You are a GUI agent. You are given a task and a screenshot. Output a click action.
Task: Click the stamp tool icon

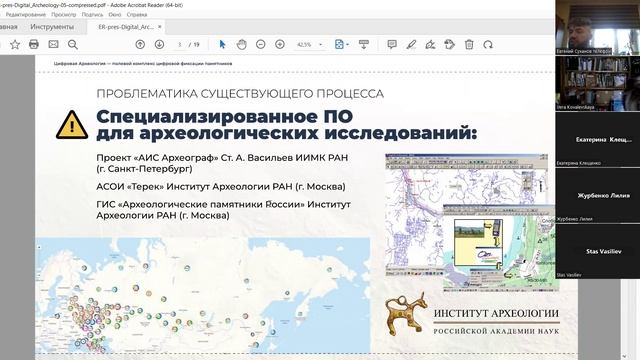[449, 44]
